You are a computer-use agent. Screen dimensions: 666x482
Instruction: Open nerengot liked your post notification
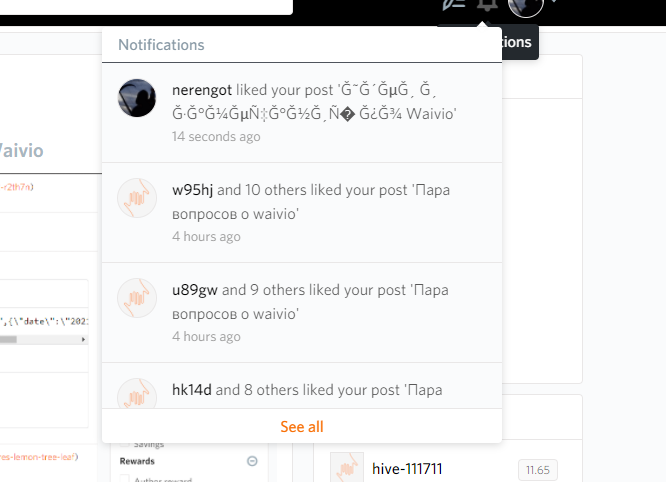tap(314, 102)
